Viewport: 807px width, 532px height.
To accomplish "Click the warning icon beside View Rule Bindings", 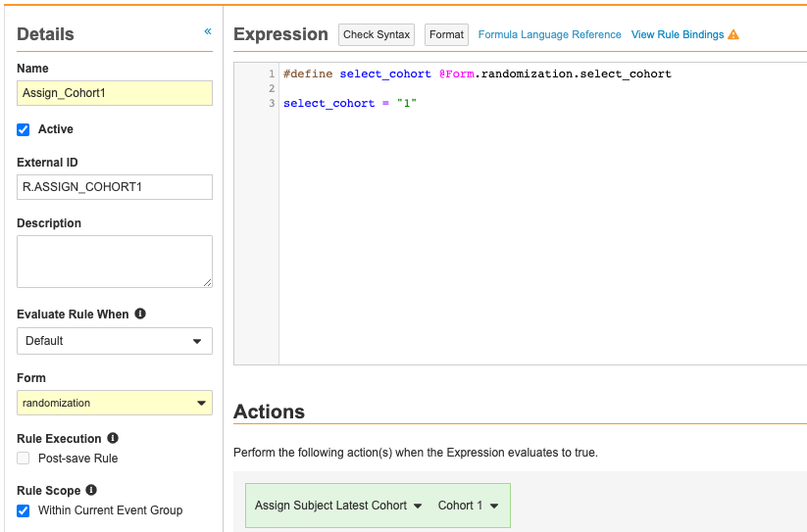I will [733, 35].
